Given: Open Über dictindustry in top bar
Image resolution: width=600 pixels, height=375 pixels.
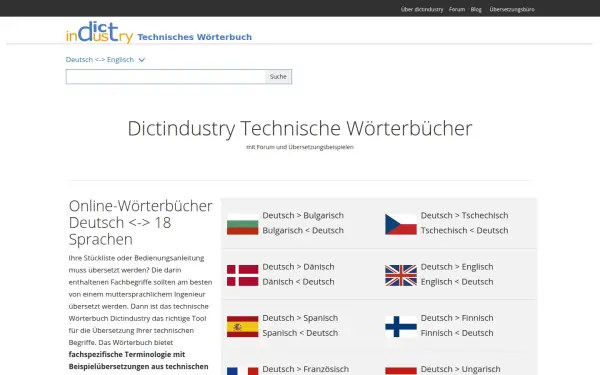Looking at the screenshot, I should [422, 9].
